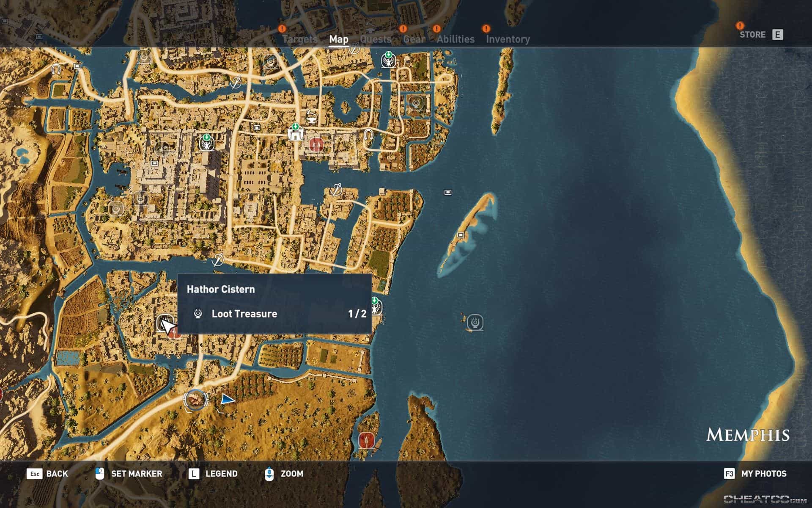812x508 pixels.
Task: Click the '1 / 2' loot progress count
Action: pyautogui.click(x=357, y=314)
